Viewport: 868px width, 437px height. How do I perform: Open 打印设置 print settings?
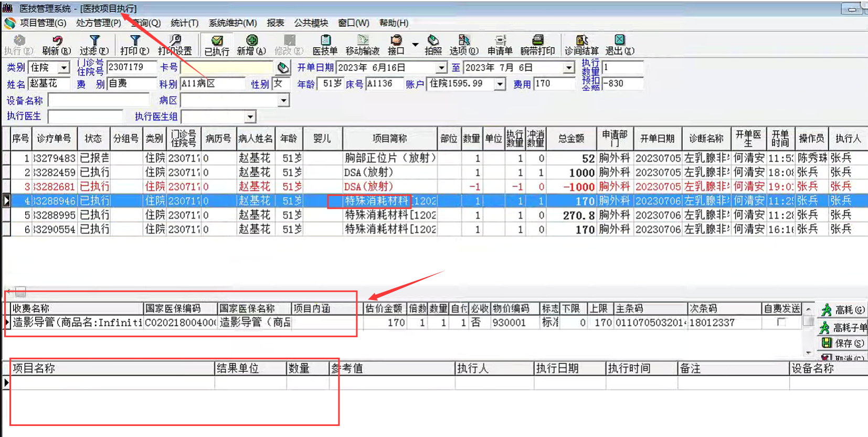(175, 45)
